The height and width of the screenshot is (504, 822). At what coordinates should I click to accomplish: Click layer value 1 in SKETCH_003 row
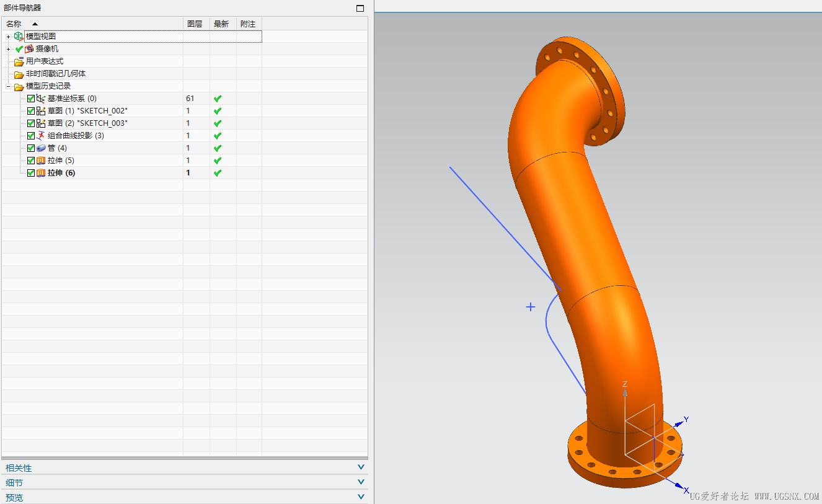tap(188, 123)
